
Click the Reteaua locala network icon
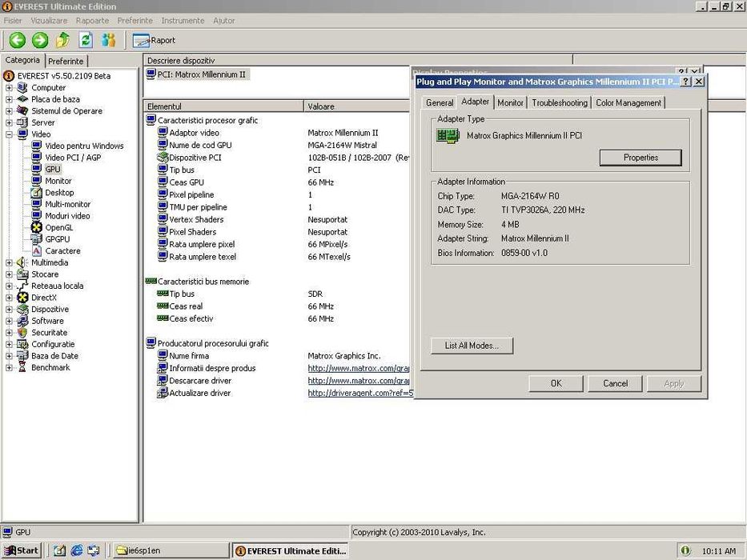pyautogui.click(x=22, y=286)
